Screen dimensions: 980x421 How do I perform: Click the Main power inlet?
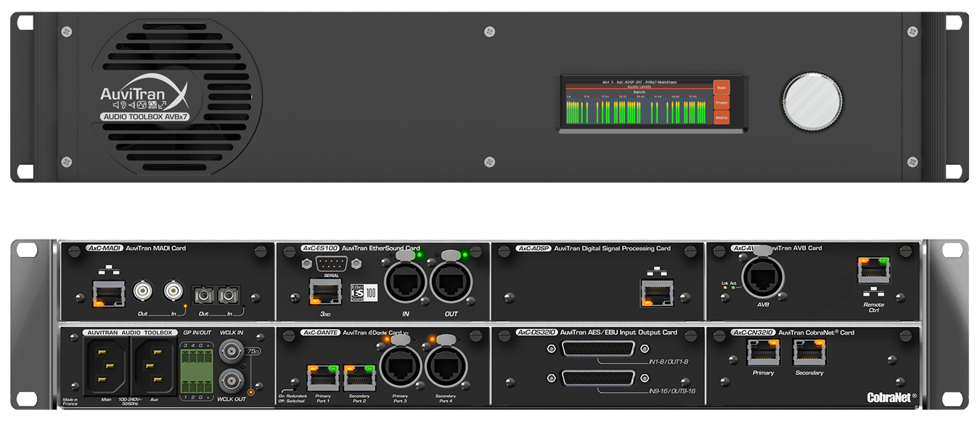[107, 366]
